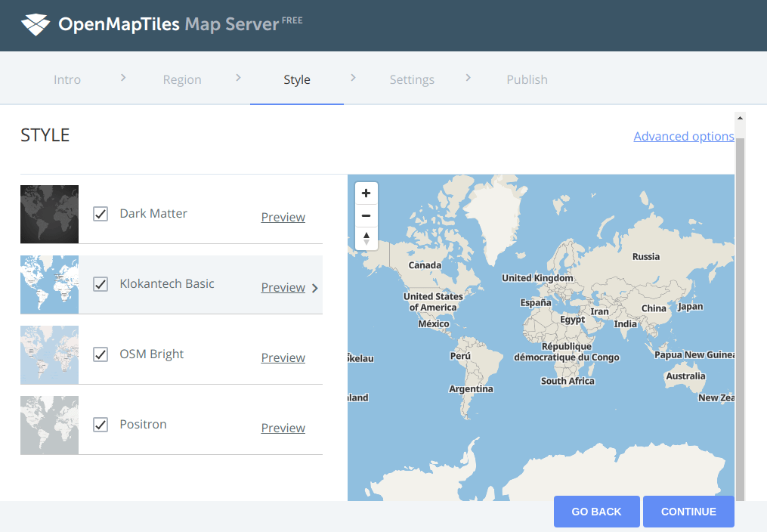Click the chevron next to Klokantech Basic preview
767x532 pixels.
315,288
